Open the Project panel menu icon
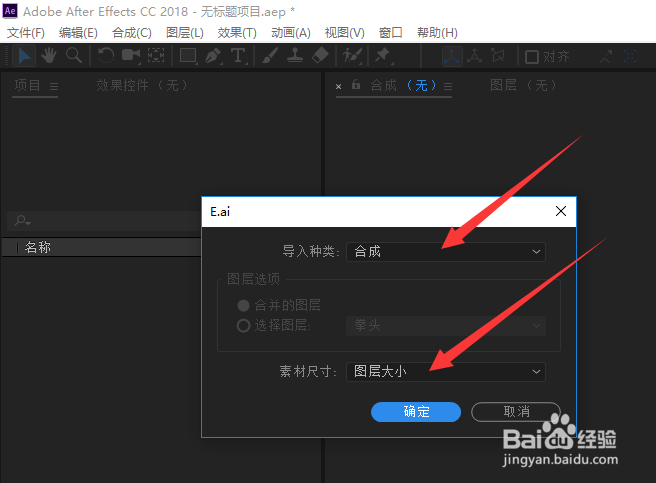This screenshot has height=483, width=656. (x=54, y=86)
